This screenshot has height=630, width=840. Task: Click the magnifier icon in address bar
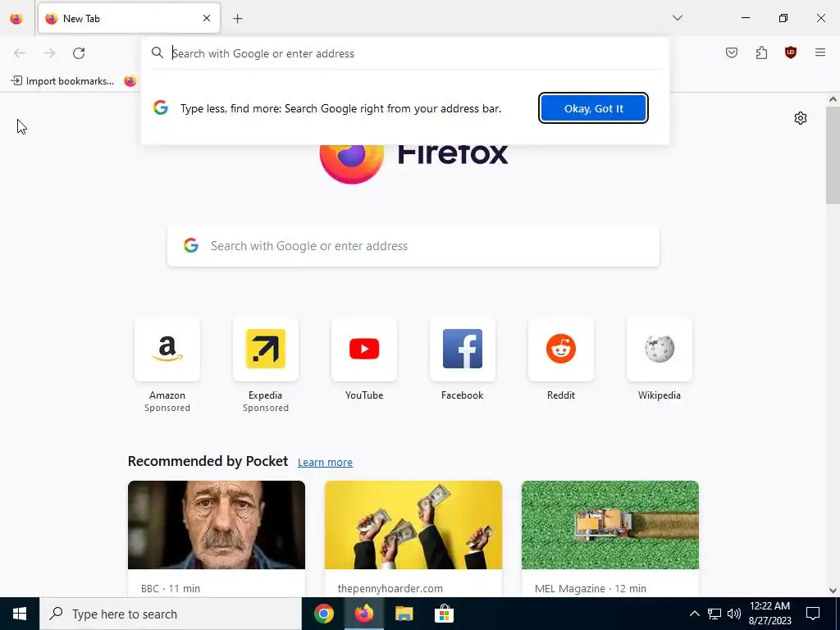click(157, 52)
